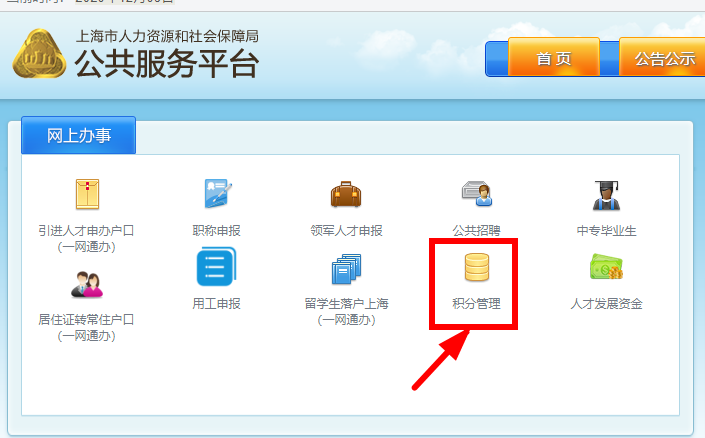Open the 引进人才申办户口 envelope icon

[x=87, y=194]
